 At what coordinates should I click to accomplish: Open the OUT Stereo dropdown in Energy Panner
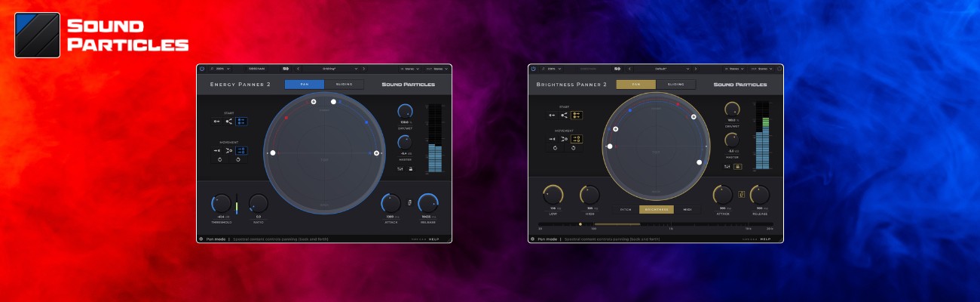point(436,69)
